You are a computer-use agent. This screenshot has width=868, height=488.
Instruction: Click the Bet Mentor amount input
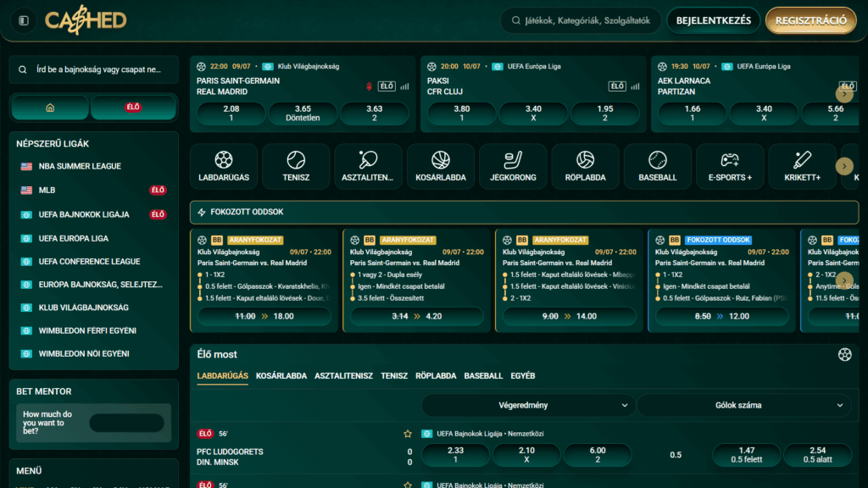coord(127,424)
